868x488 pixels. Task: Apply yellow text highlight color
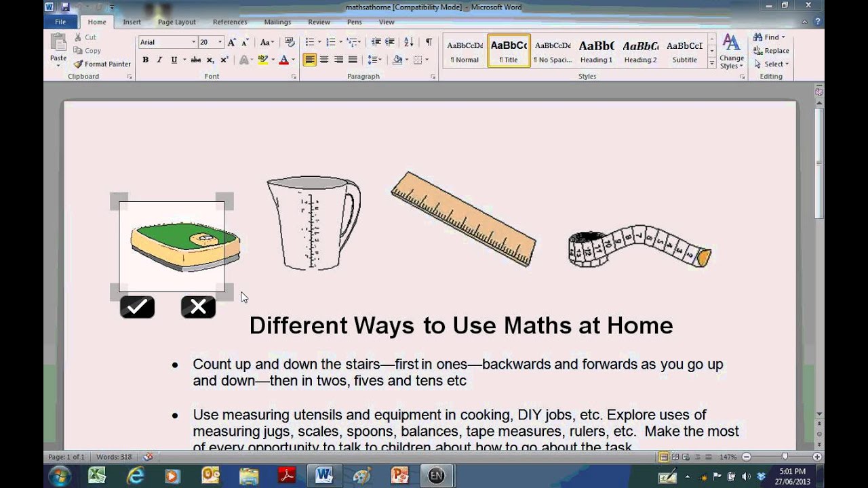pyautogui.click(x=263, y=60)
